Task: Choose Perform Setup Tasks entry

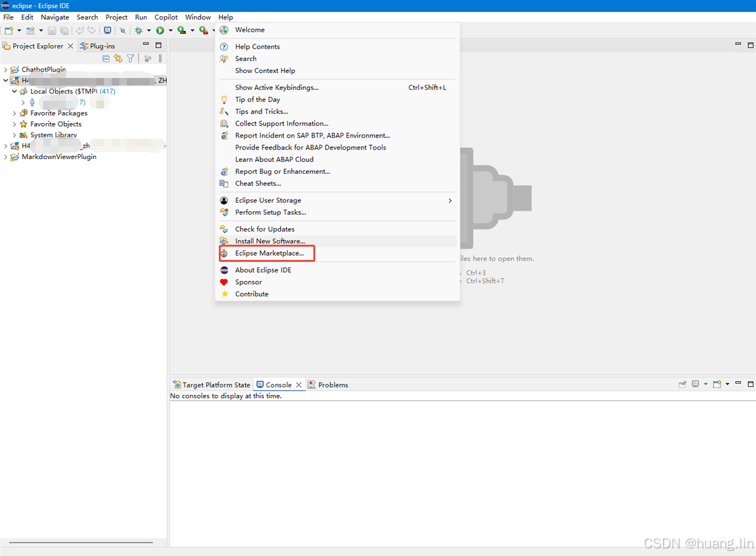Action: click(337, 212)
